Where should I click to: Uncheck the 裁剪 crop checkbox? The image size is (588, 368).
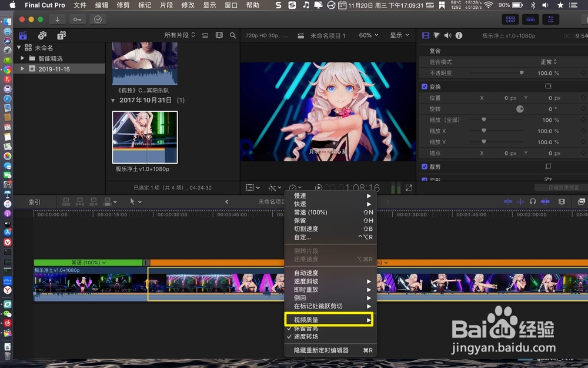(425, 167)
